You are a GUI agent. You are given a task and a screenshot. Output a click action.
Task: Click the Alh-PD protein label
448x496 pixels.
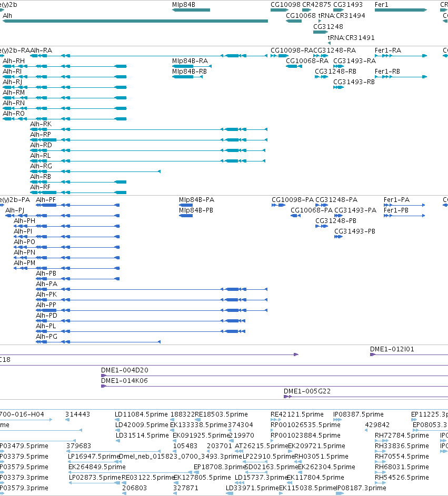46,316
